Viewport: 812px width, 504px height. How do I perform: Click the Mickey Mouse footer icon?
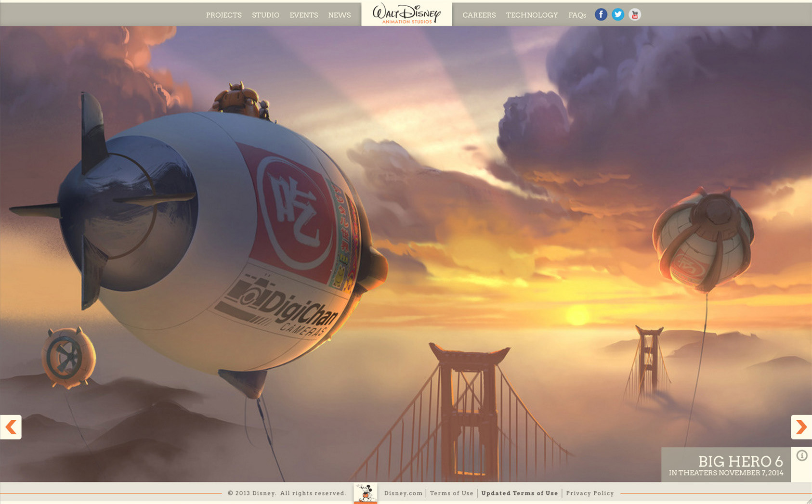click(366, 493)
